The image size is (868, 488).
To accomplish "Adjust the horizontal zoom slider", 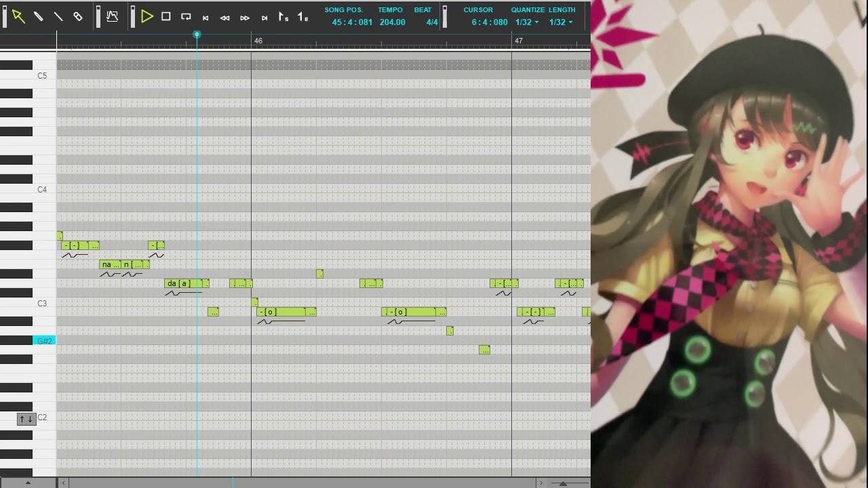I will click(x=563, y=483).
